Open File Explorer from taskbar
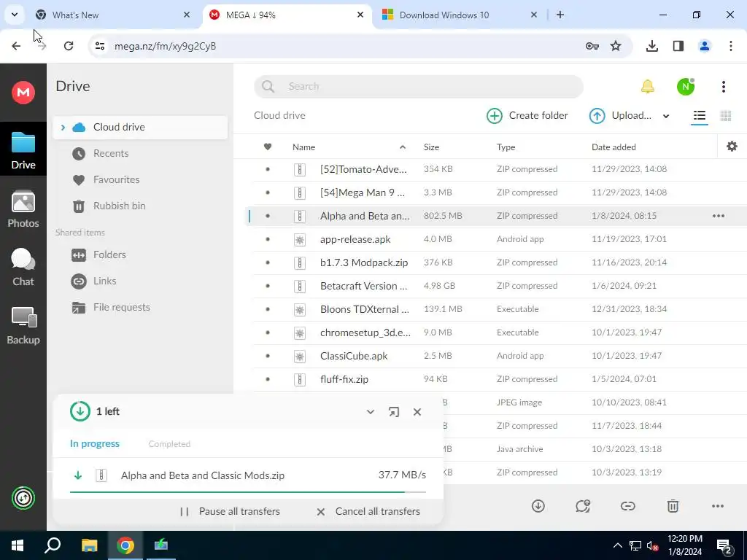Screen dimensions: 747x560 pos(89,545)
